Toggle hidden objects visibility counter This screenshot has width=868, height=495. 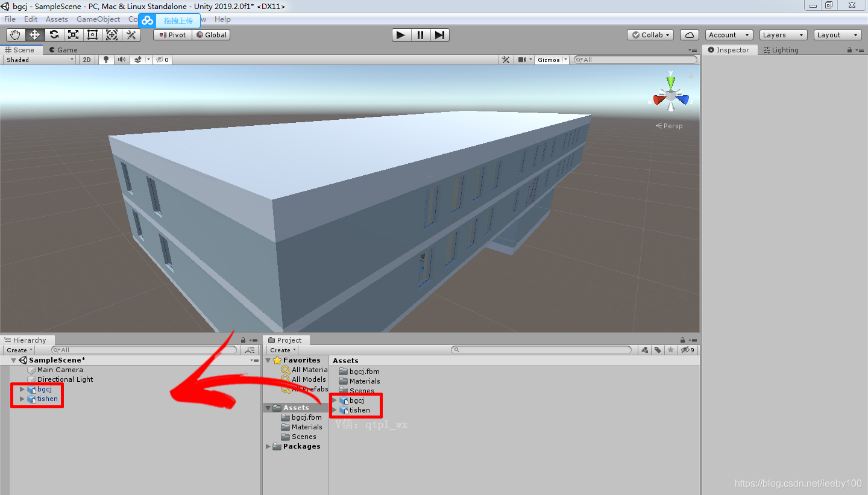(x=162, y=60)
